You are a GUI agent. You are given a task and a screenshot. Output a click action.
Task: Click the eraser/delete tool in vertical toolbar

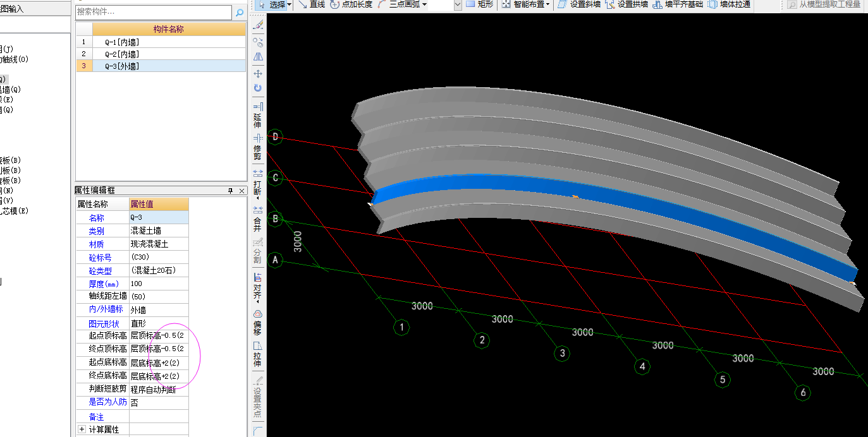(258, 25)
